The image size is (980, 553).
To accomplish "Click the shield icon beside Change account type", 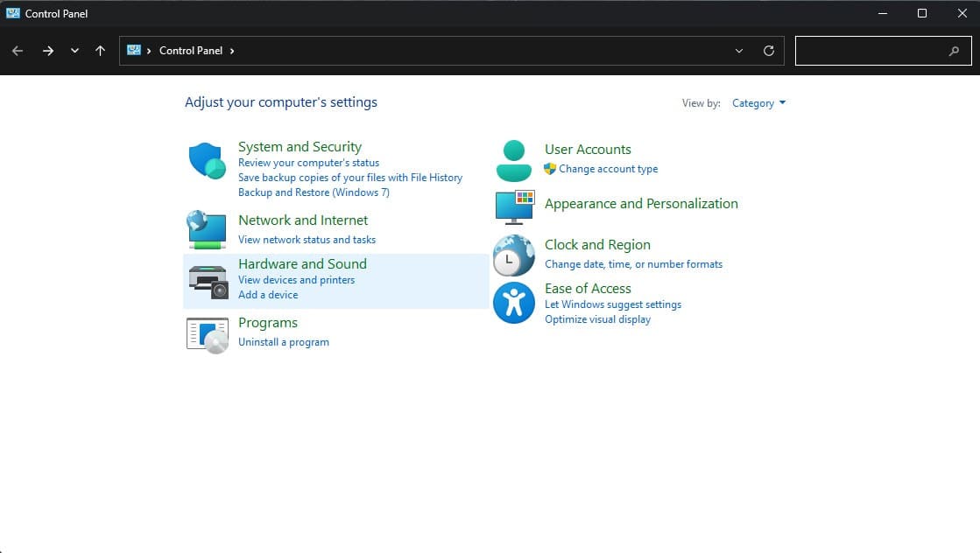I will click(x=550, y=169).
